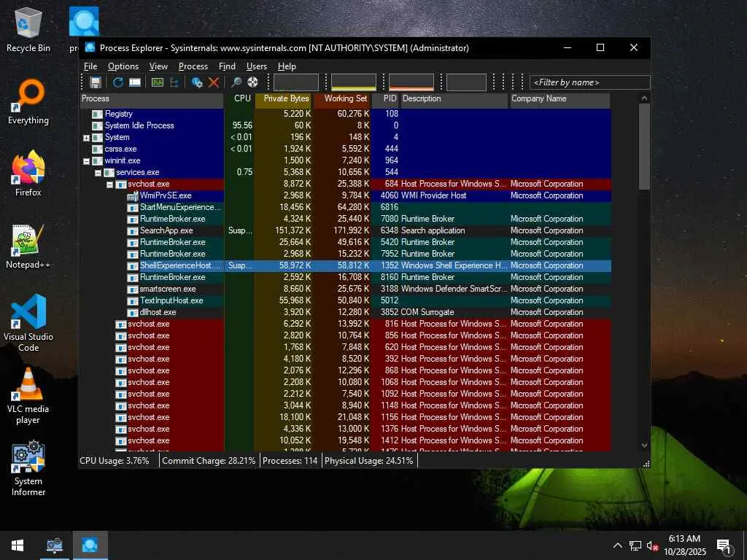Select the ShellExperienceHost process row
This screenshot has width=747, height=560.
coord(345,265)
